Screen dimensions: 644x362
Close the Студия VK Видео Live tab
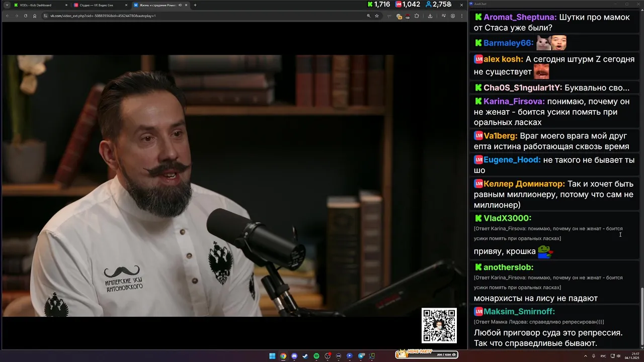coord(126,5)
